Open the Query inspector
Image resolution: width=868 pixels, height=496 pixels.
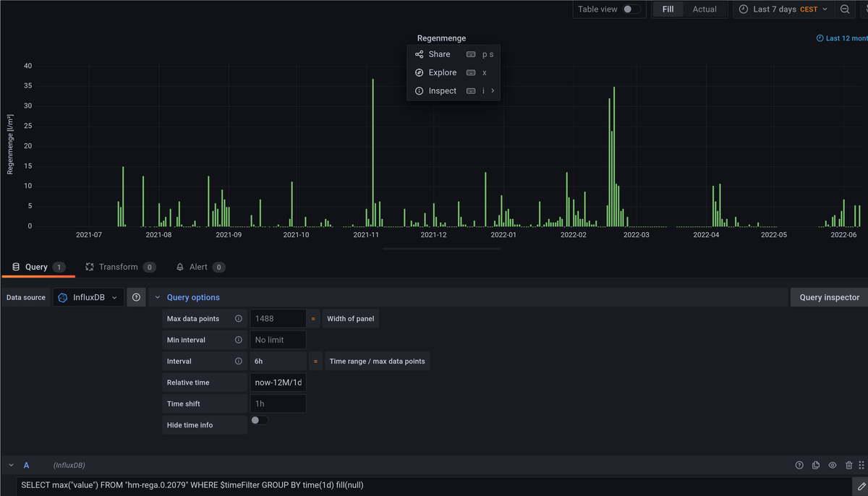(x=829, y=297)
